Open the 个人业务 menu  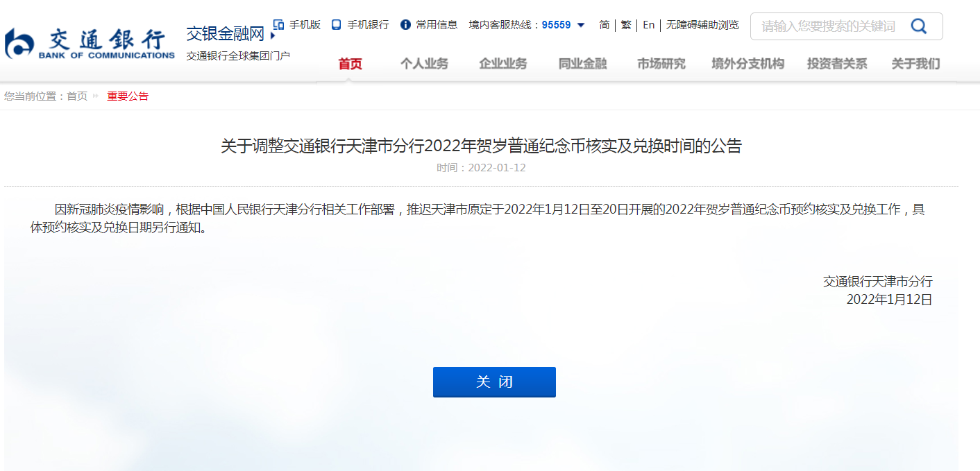pos(425,64)
